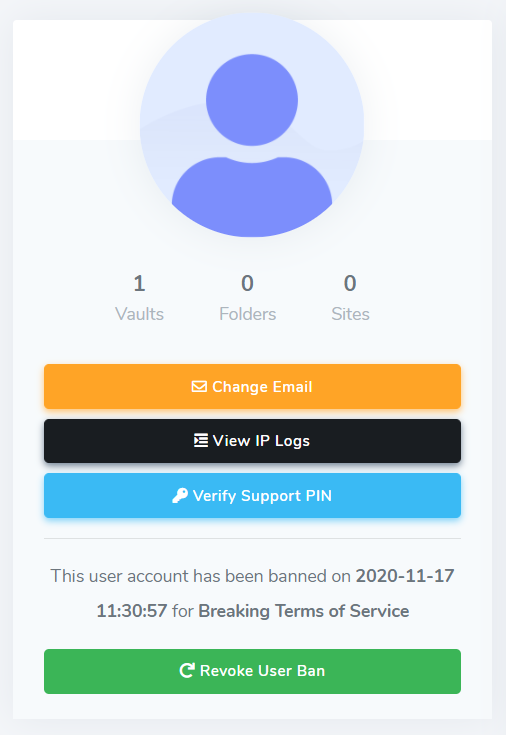Viewport: 506px width, 735px height.
Task: Click the key icon on Verify Support PIN
Action: pyautogui.click(x=180, y=495)
